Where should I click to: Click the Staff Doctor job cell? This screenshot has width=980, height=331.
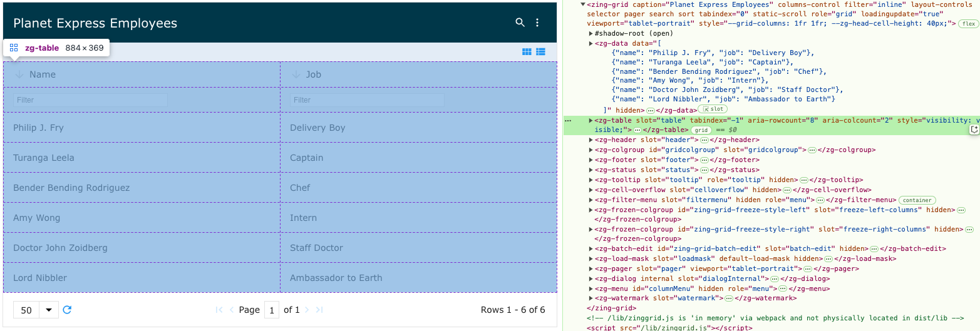coord(418,248)
